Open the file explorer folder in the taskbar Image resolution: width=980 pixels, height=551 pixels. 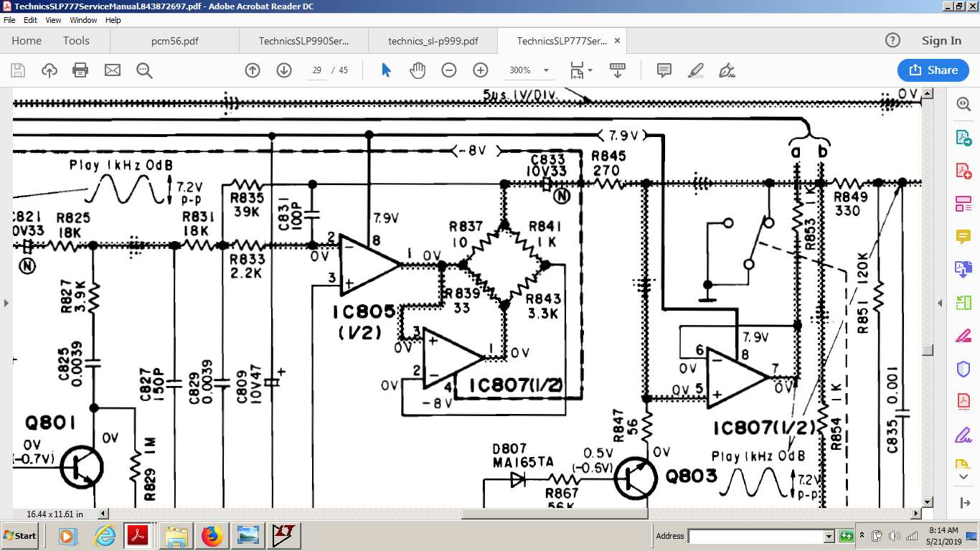176,536
